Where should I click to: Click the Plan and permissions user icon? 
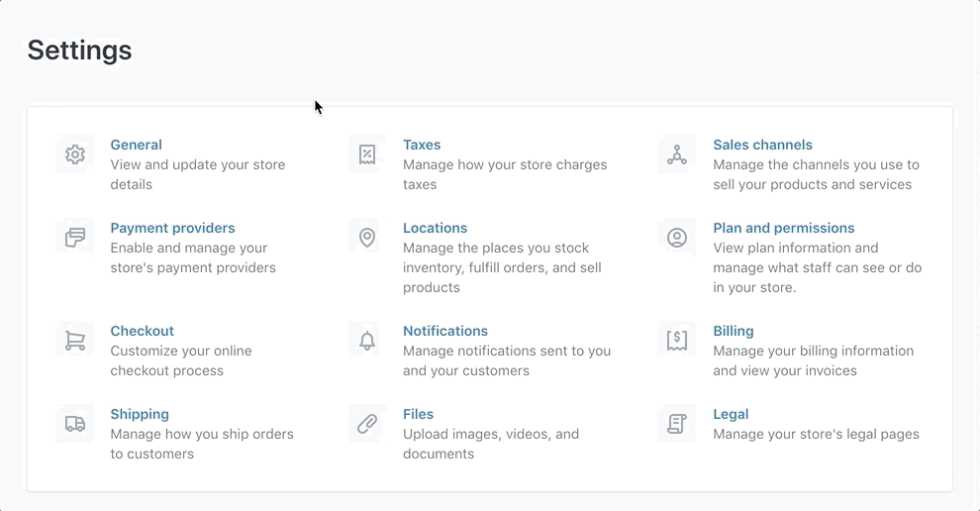pyautogui.click(x=677, y=238)
